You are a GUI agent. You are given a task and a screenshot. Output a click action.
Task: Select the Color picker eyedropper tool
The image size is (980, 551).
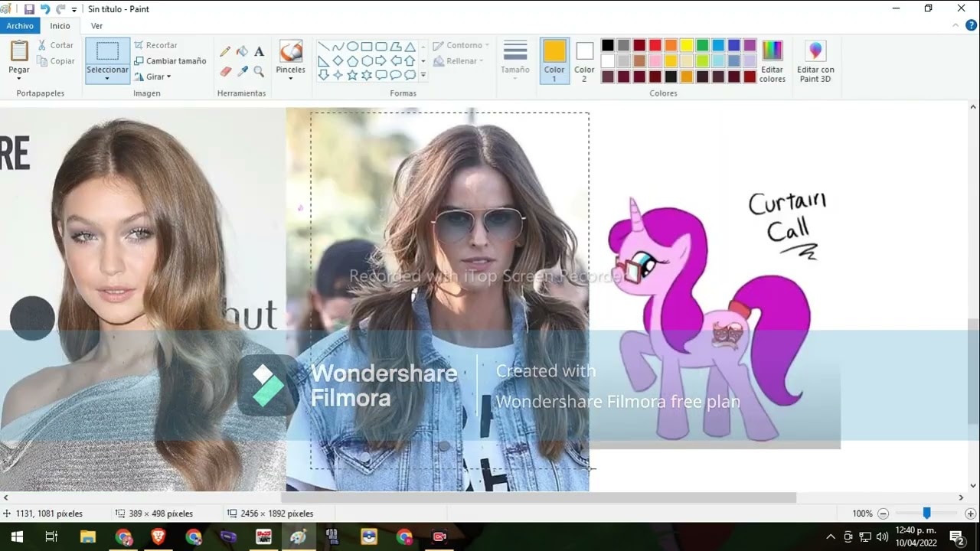tap(242, 71)
